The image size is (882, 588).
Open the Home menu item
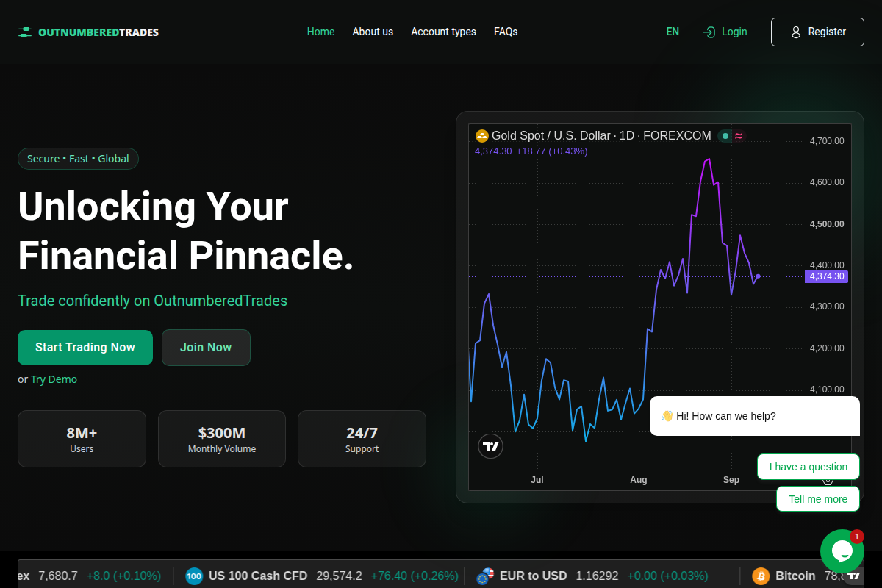[x=320, y=32]
